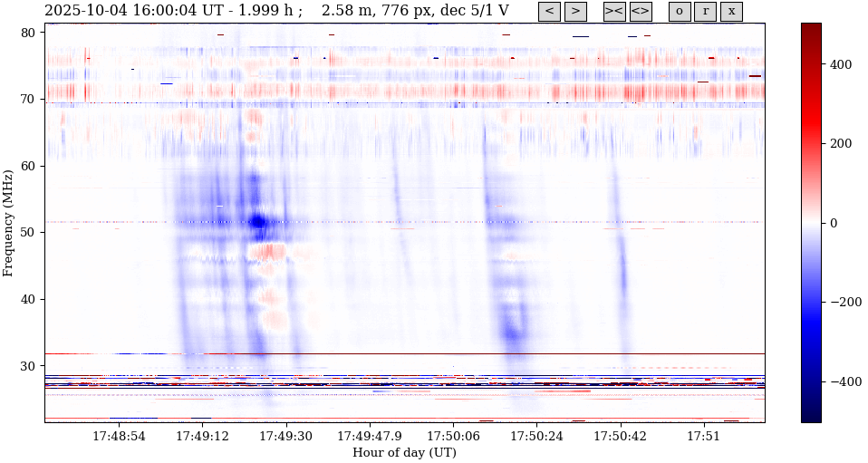Click the color bar at the 0 level
The image size is (868, 463).
tap(811, 223)
